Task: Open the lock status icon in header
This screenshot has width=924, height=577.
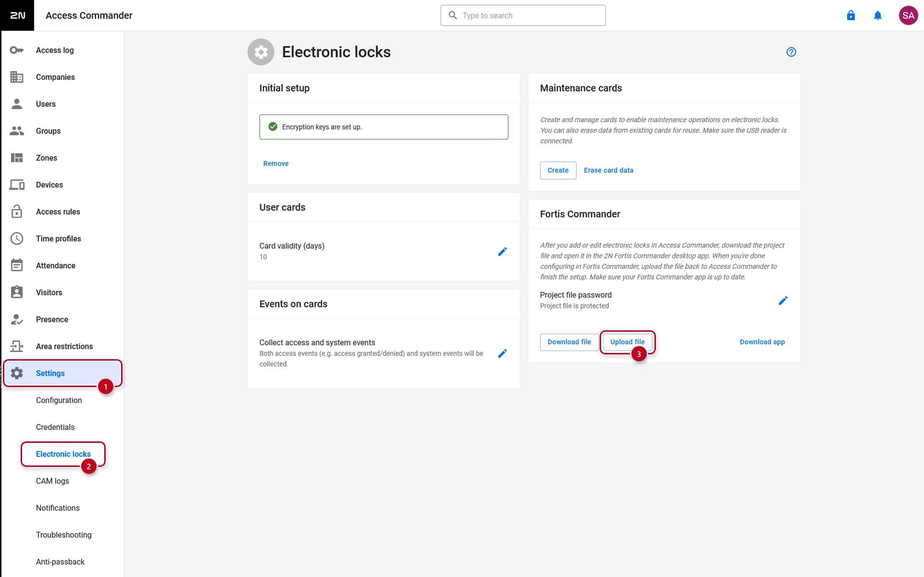Action: tap(850, 15)
